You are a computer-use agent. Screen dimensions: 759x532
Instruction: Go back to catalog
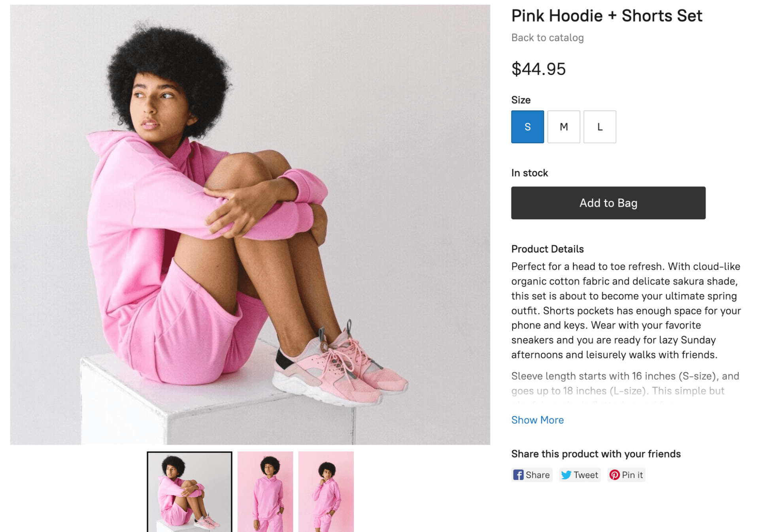click(547, 38)
